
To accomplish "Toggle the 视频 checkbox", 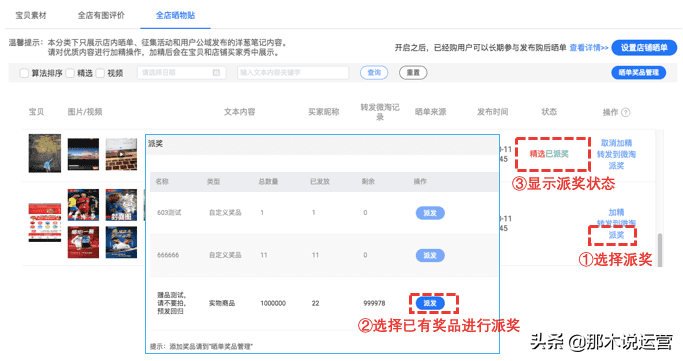I will 100,73.
